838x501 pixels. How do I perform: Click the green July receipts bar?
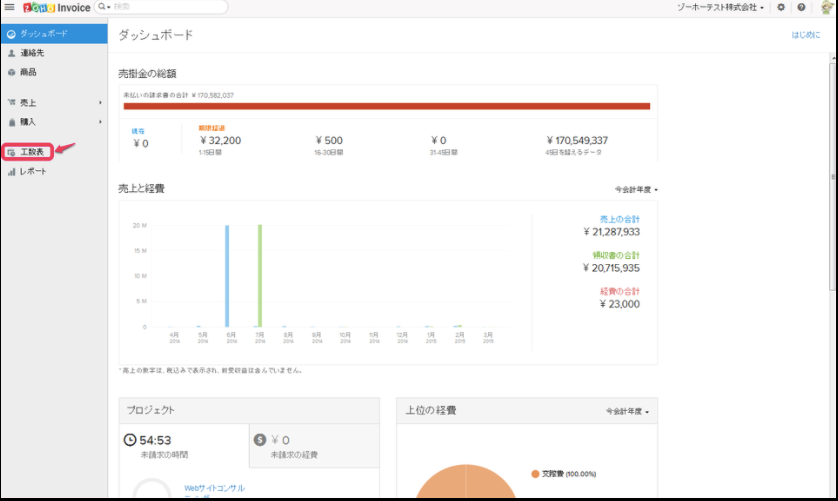coord(260,275)
